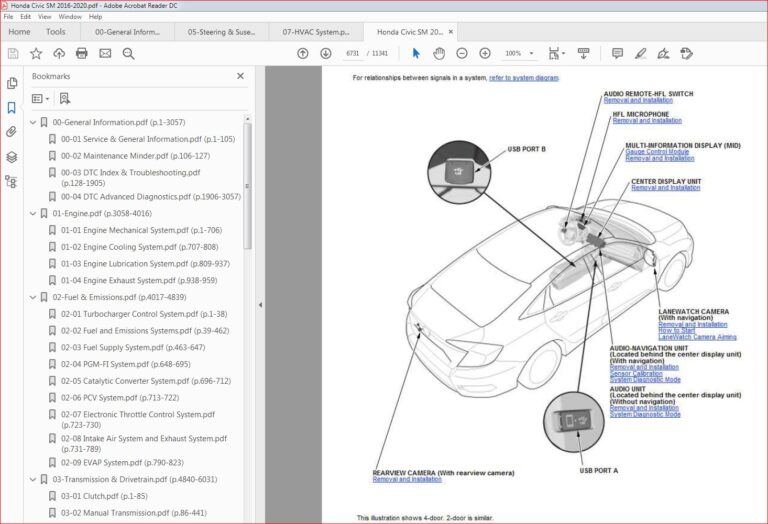Open the Window menu

point(70,17)
